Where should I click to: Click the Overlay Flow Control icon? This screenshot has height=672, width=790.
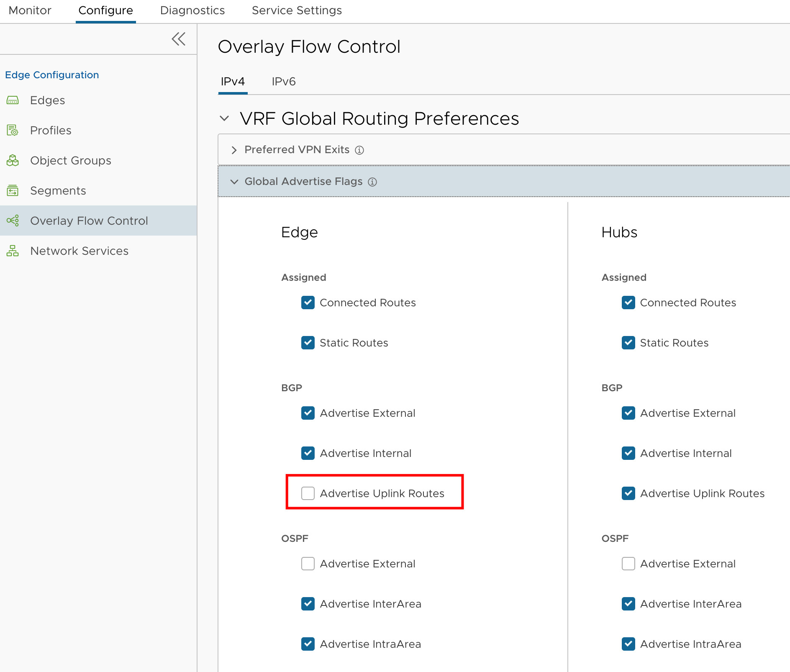tap(13, 221)
